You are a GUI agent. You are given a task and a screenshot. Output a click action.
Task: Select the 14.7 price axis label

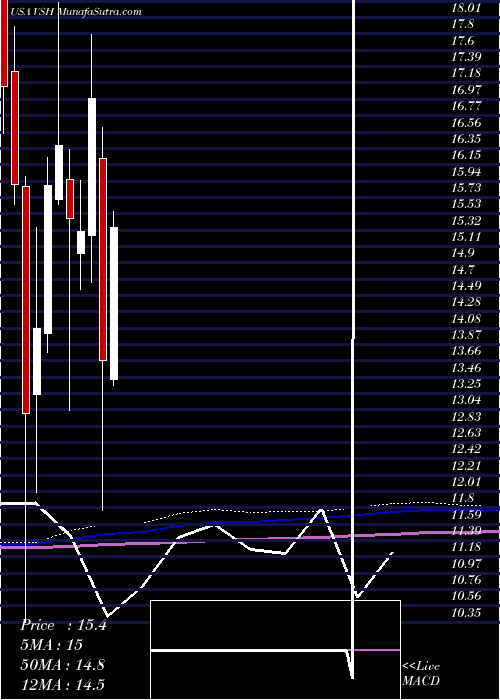[463, 269]
